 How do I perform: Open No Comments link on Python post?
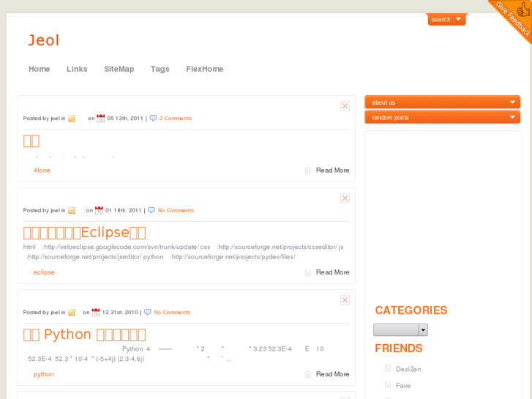172,312
